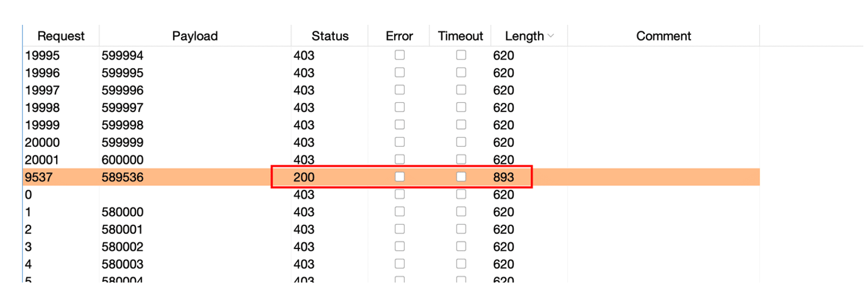The height and width of the screenshot is (301, 868).
Task: Select request row 19997
Action: pyautogui.click(x=42, y=91)
